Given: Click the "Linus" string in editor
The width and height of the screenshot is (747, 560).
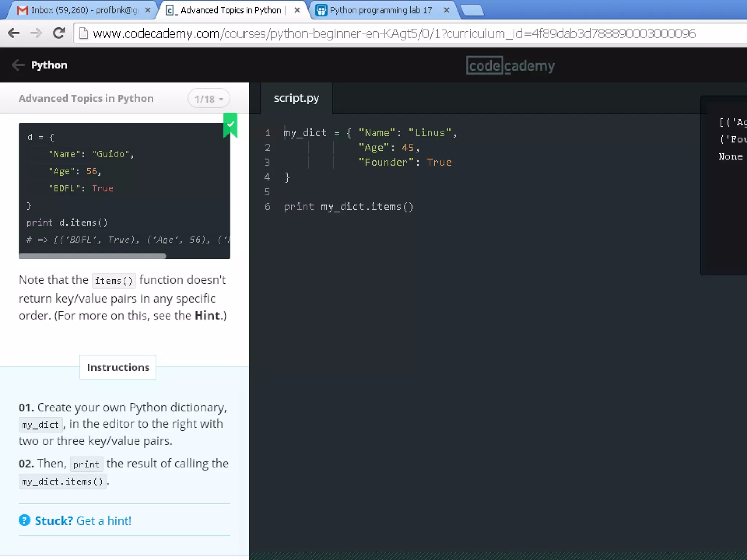Looking at the screenshot, I should 430,133.
